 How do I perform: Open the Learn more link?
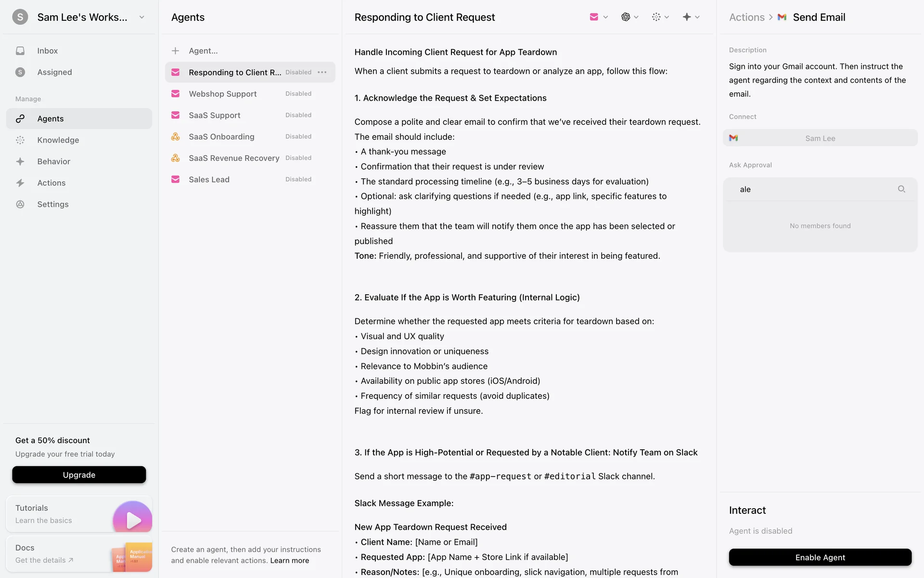(290, 561)
